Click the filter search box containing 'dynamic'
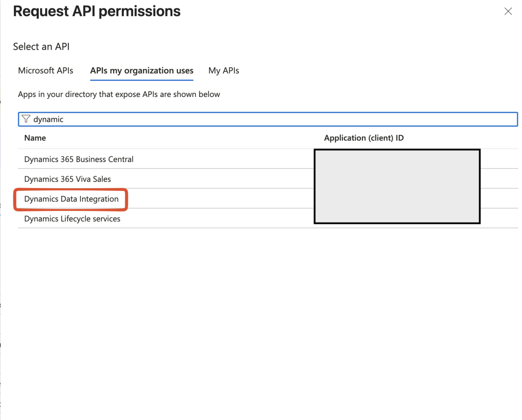The image size is (522, 420). [268, 119]
